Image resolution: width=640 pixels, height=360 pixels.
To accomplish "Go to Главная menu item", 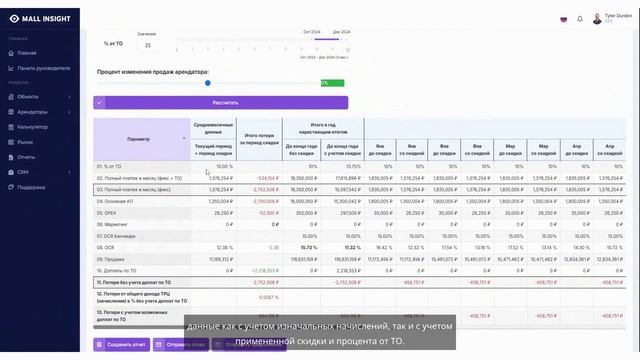I will pos(27,53).
